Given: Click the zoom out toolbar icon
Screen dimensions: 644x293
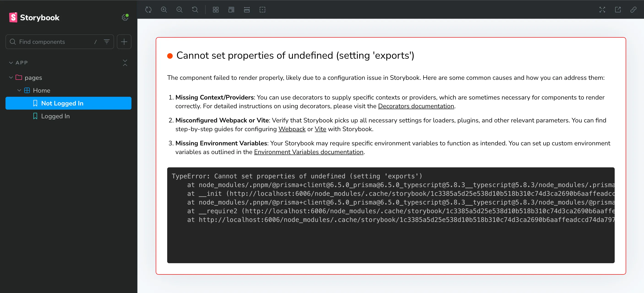Looking at the screenshot, I should pyautogui.click(x=179, y=10).
